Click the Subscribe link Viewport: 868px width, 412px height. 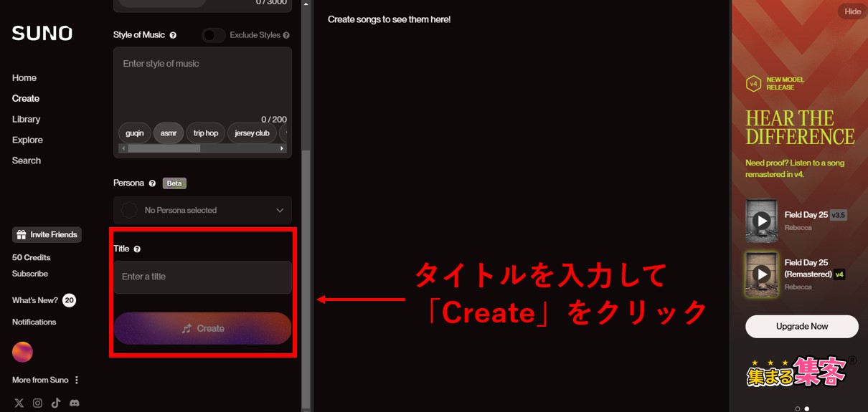30,274
